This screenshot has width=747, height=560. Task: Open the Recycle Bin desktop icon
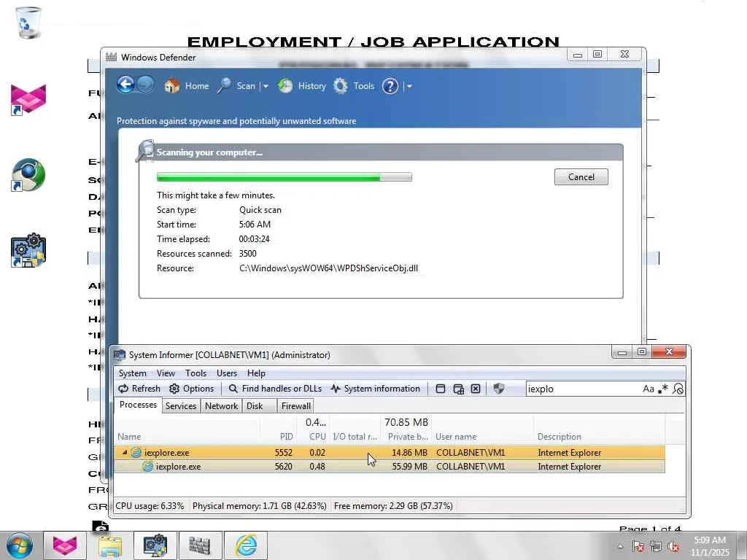pyautogui.click(x=28, y=23)
